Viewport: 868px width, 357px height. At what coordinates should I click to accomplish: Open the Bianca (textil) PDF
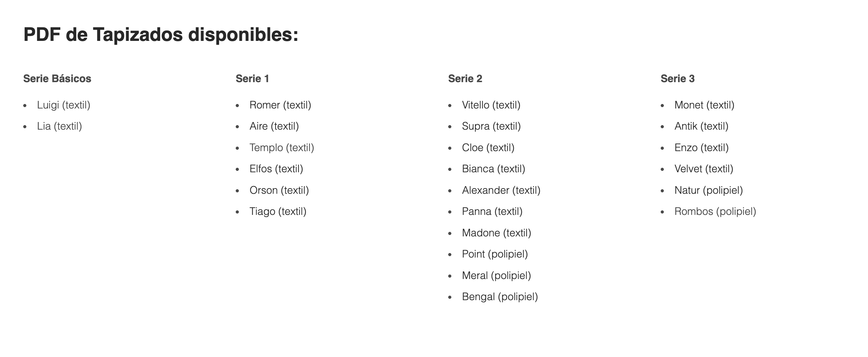(x=494, y=169)
